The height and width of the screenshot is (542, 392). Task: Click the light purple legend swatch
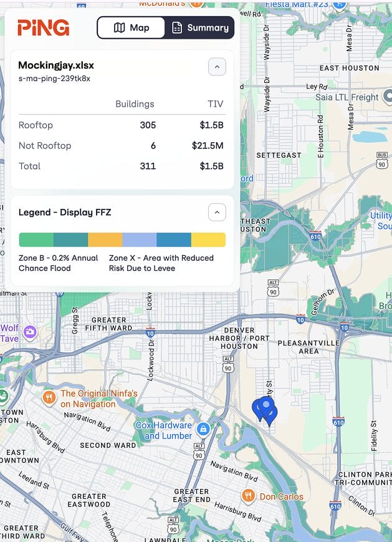pos(139,240)
